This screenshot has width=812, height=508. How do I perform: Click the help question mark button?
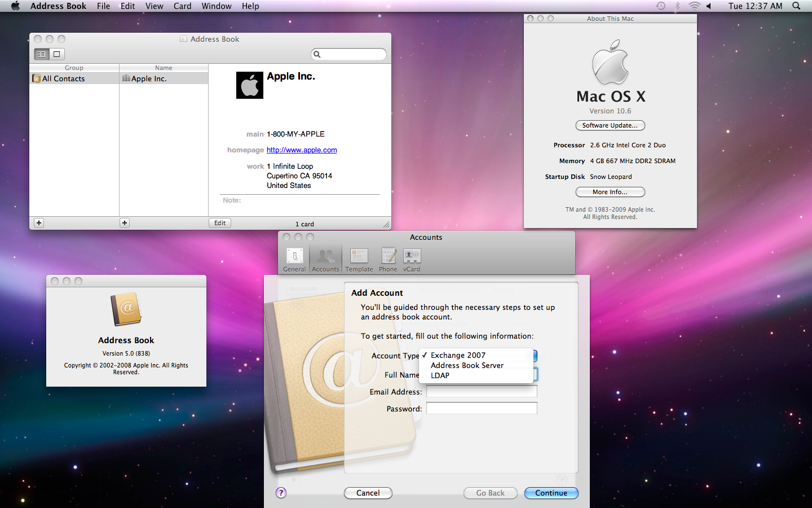[x=281, y=493]
